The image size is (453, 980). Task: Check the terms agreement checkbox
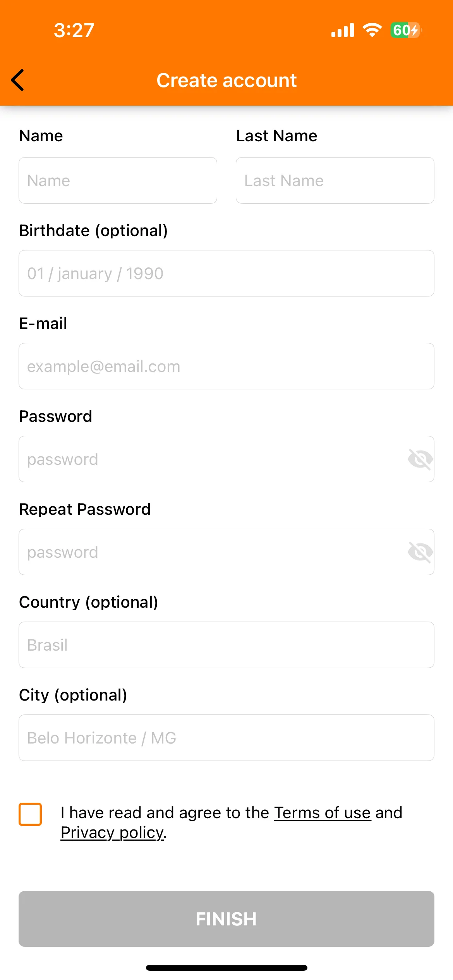click(x=30, y=814)
